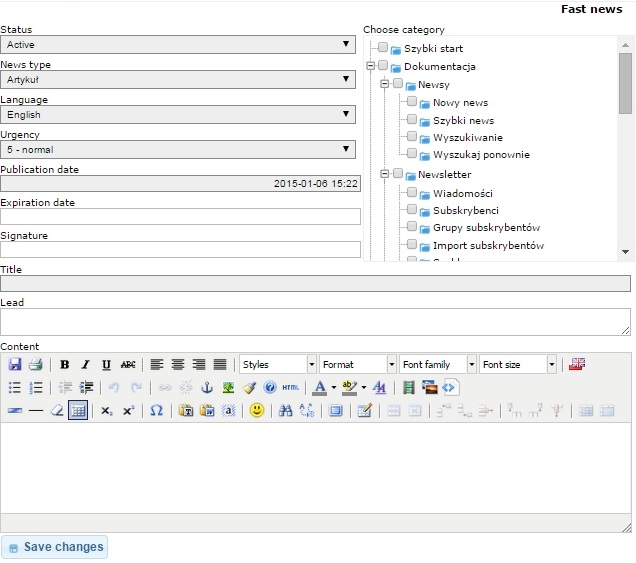
Task: Click into the Title input field
Action: 315,283
